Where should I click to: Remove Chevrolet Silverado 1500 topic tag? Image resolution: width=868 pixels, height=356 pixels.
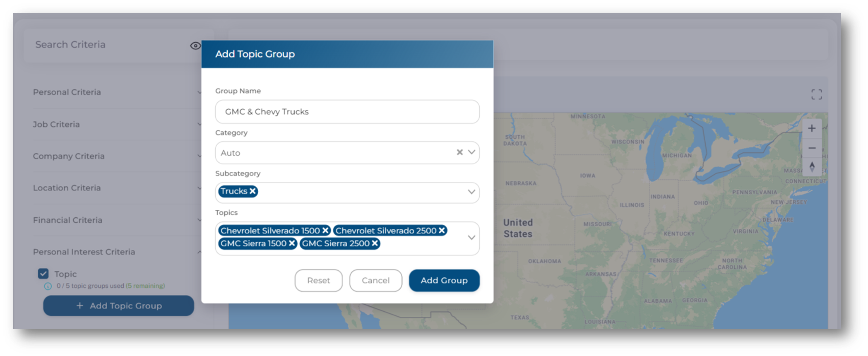coord(325,231)
